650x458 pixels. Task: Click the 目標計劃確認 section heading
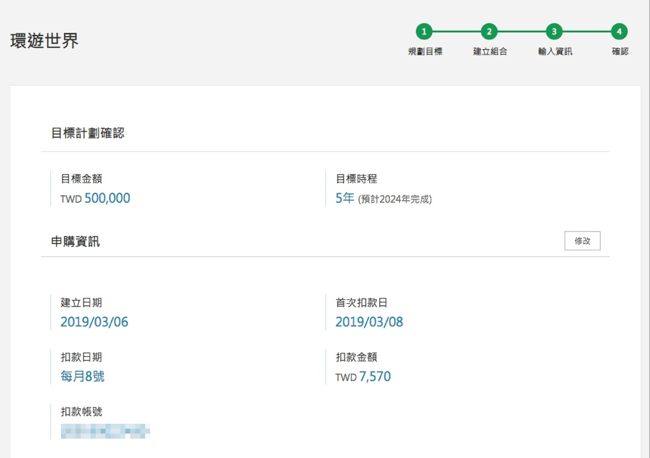(x=87, y=133)
